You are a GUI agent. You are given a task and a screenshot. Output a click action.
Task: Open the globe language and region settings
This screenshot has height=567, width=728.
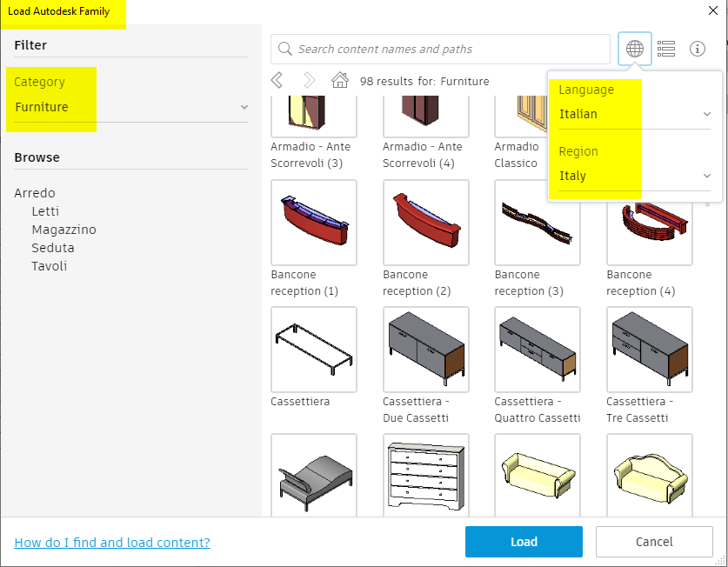coord(634,49)
